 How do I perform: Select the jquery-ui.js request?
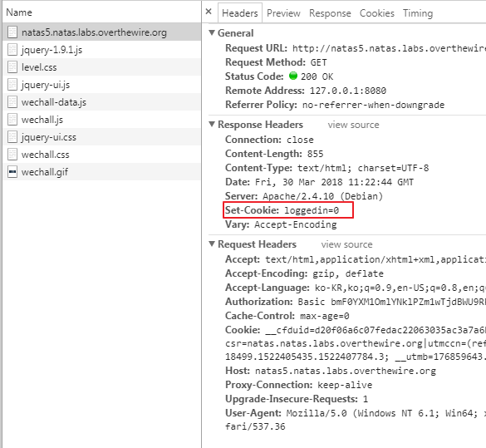[101, 84]
